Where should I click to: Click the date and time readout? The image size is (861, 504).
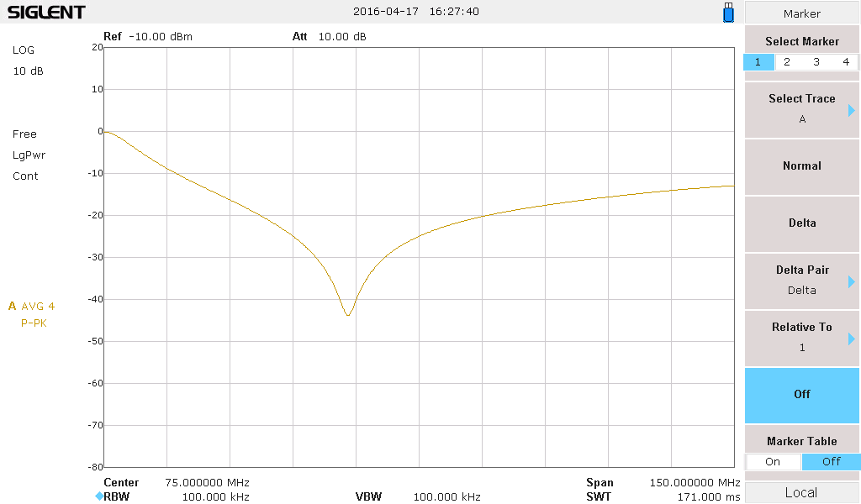point(415,12)
